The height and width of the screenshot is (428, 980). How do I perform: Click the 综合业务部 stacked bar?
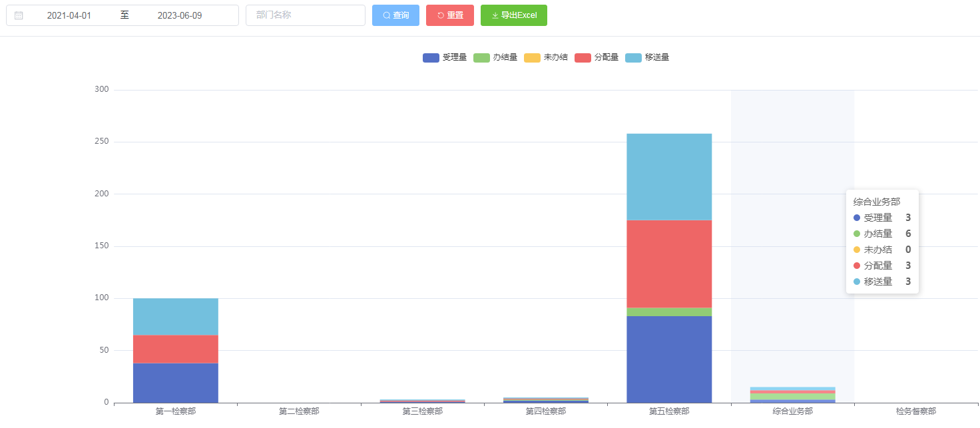[x=792, y=395]
